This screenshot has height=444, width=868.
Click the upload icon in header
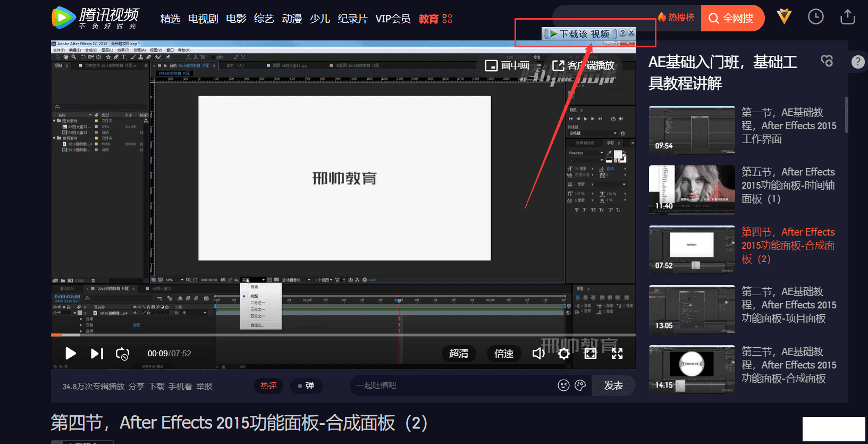848,17
